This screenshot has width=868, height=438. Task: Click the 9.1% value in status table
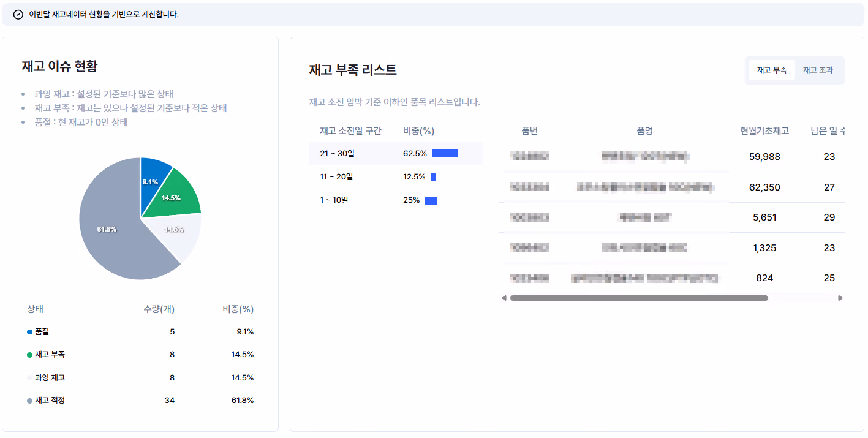[245, 332]
